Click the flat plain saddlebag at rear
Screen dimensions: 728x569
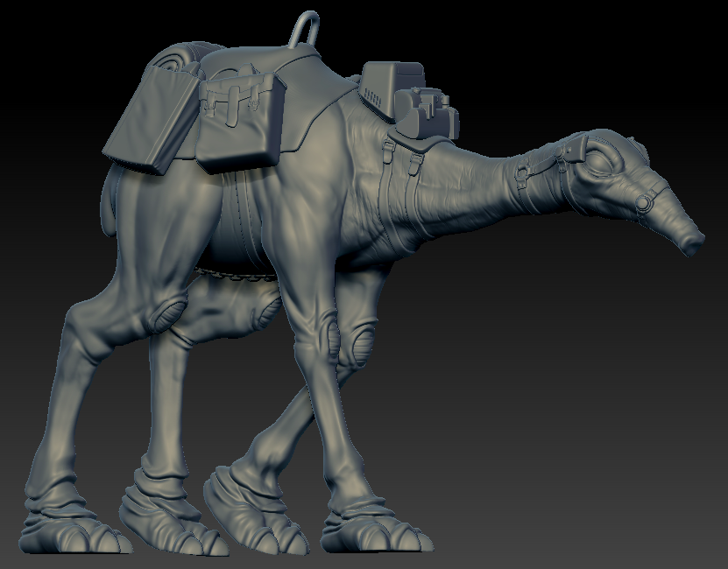click(150, 119)
